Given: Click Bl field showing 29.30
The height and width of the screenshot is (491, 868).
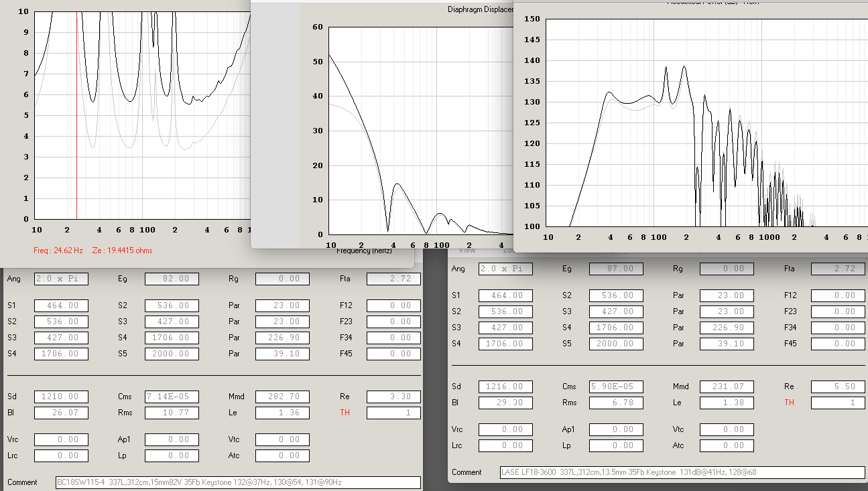Looking at the screenshot, I should (x=505, y=403).
